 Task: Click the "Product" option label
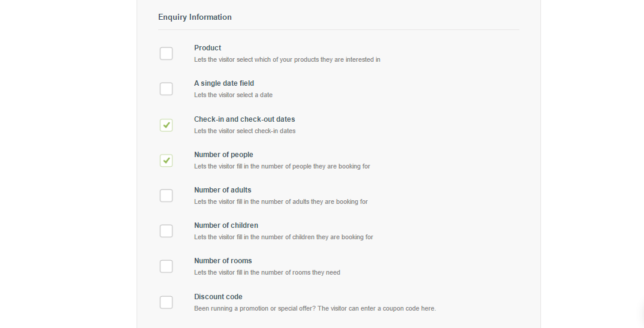[207, 48]
